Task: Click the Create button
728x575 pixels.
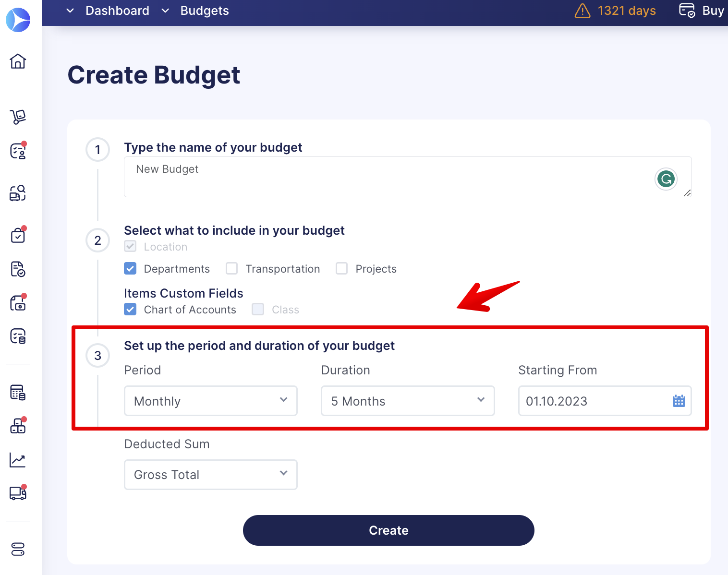Action: (x=388, y=530)
